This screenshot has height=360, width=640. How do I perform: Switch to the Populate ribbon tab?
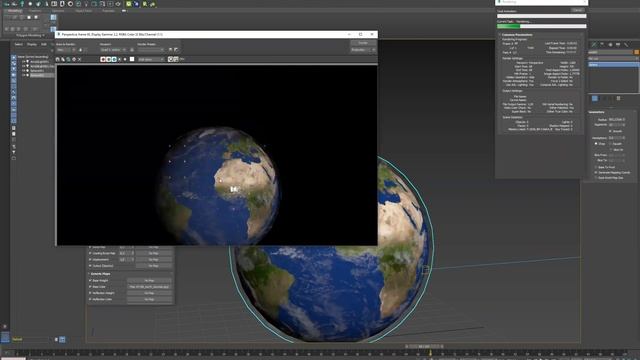pos(109,11)
